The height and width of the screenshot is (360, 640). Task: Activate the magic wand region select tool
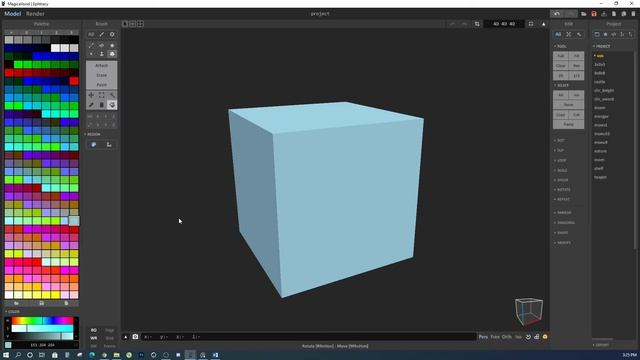[112, 95]
